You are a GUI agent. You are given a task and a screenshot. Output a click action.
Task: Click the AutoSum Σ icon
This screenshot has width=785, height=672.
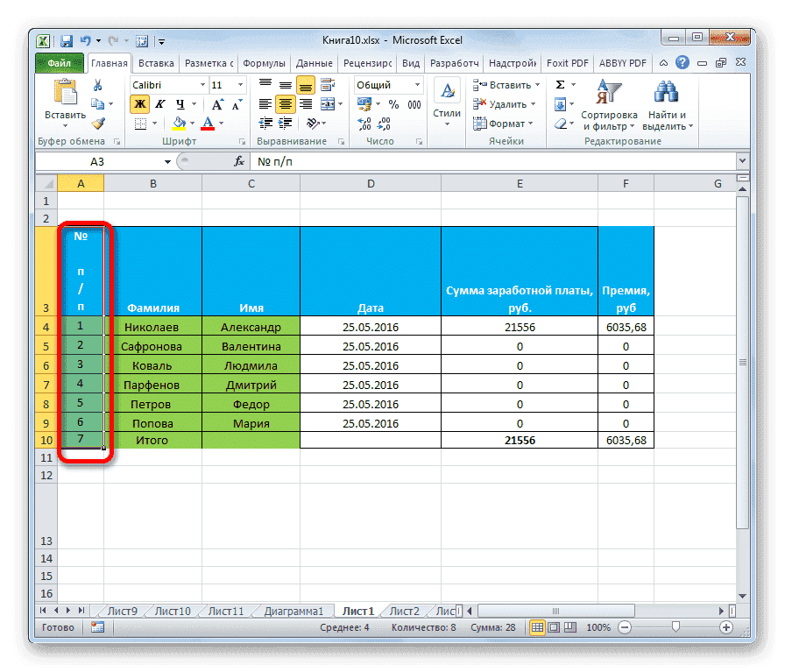coord(560,84)
